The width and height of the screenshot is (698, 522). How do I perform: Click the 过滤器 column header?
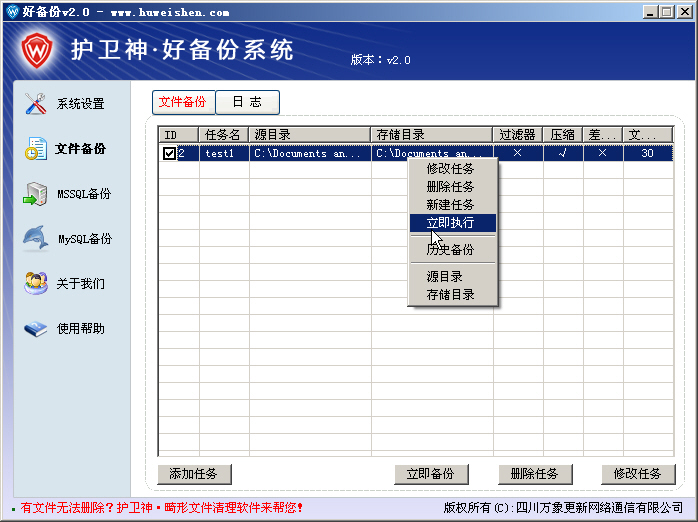point(518,135)
